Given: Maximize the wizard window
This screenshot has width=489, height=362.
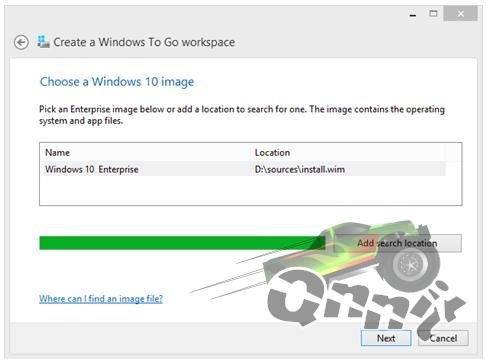Looking at the screenshot, I should point(433,14).
